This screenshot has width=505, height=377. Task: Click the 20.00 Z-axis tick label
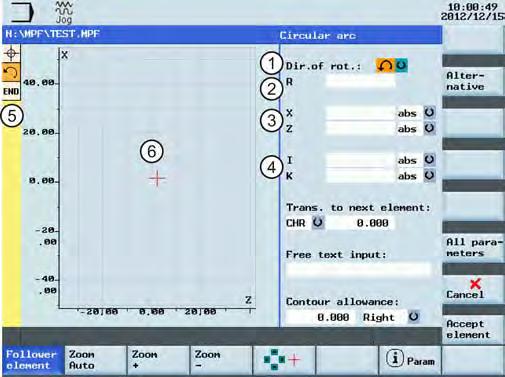click(200, 312)
